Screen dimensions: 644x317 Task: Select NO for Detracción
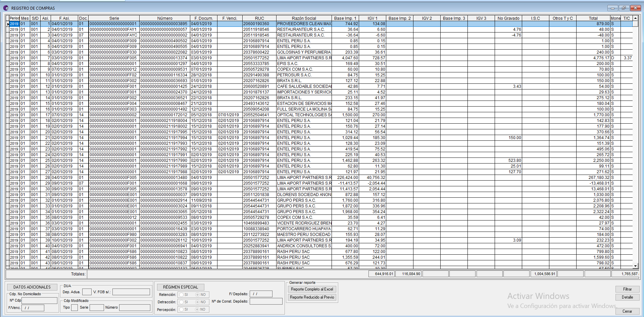click(198, 302)
